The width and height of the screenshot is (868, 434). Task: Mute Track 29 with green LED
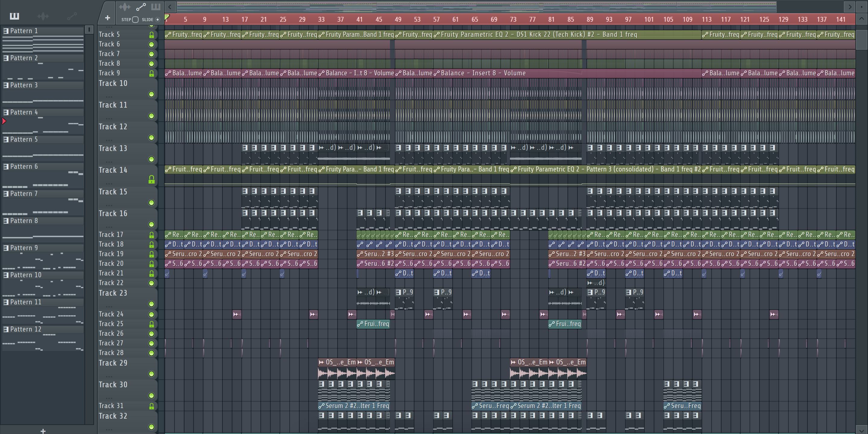pyautogui.click(x=152, y=374)
